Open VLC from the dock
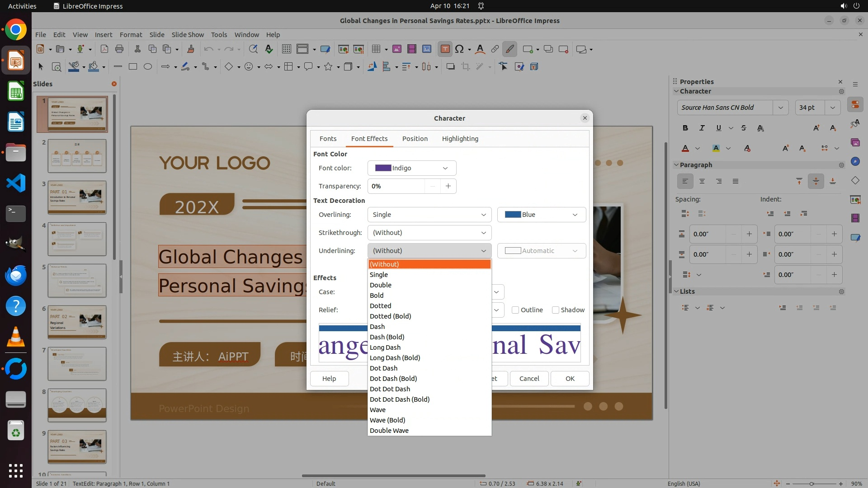 [16, 337]
